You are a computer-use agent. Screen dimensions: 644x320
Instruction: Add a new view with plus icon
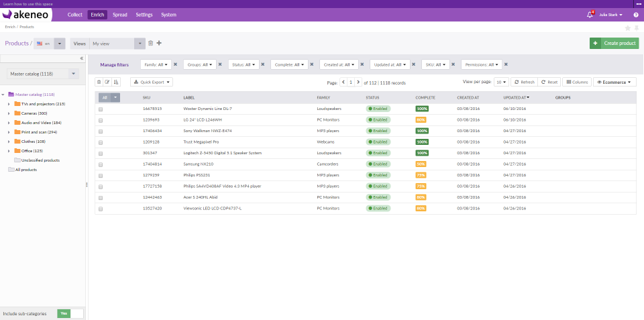(159, 43)
